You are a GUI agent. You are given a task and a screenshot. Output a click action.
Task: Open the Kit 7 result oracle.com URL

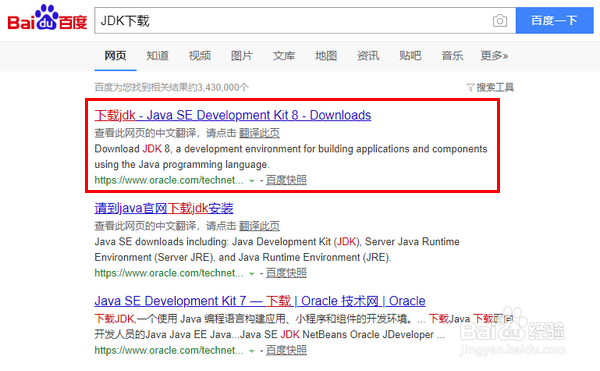tap(169, 350)
